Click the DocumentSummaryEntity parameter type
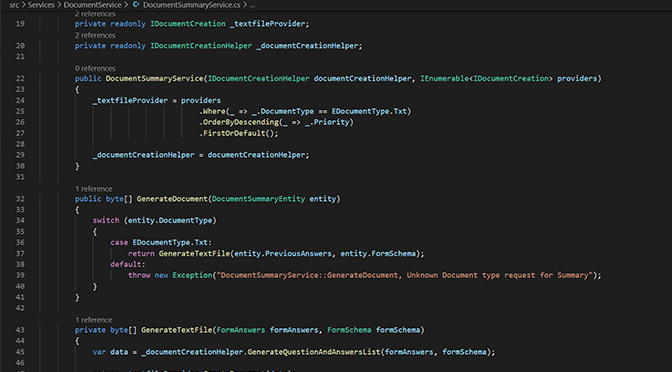 tap(258, 199)
